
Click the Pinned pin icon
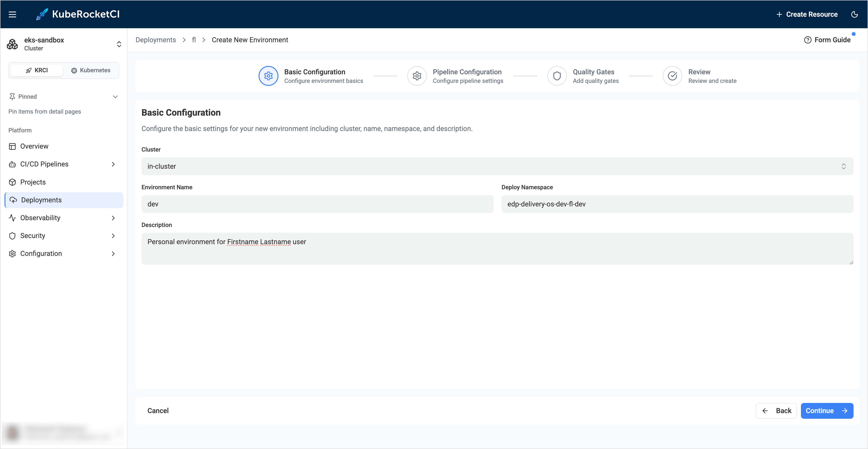(x=12, y=97)
